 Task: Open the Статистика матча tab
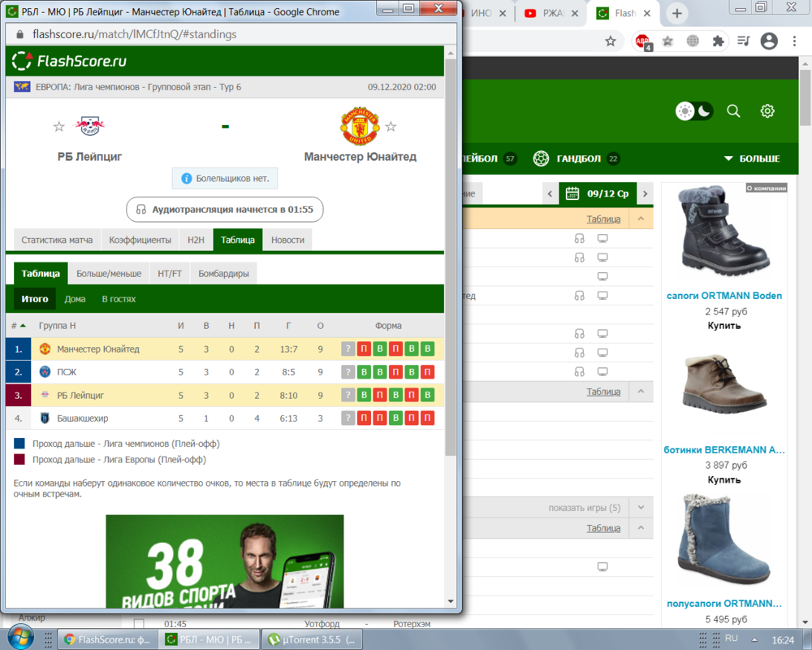[x=57, y=240]
